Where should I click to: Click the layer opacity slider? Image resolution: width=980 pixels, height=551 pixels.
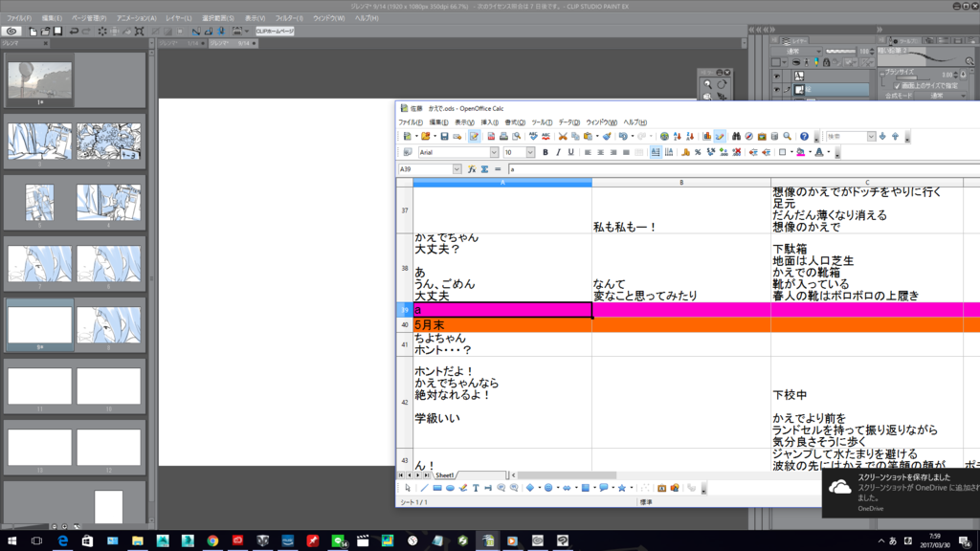(840, 52)
